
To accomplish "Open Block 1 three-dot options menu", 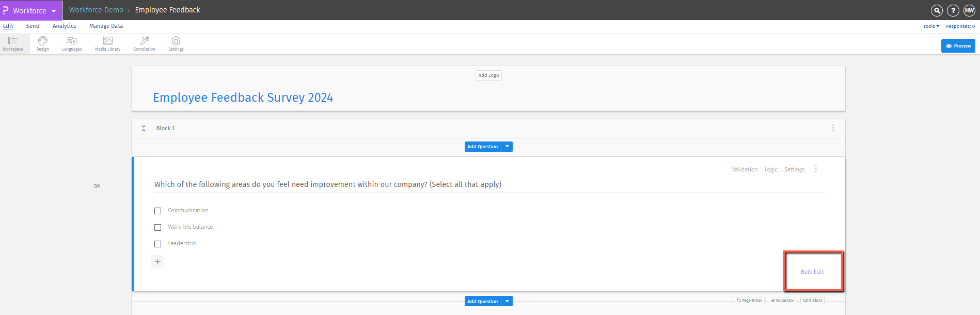I will point(833,128).
